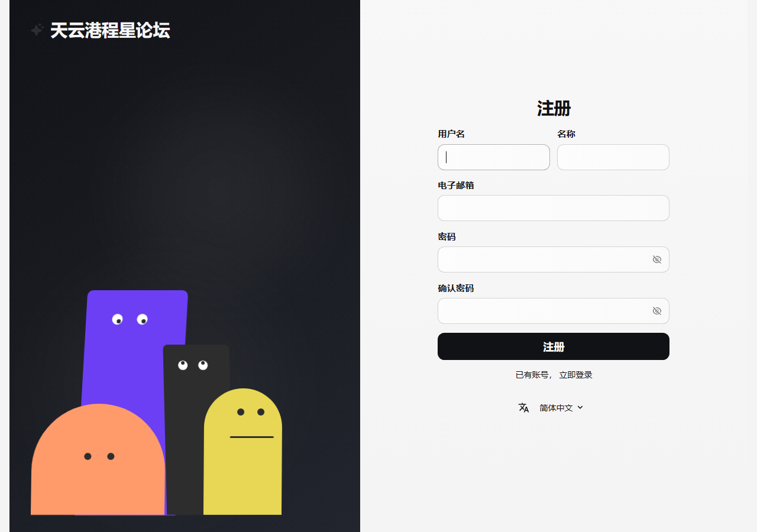Click the chevron next to 简体中文
This screenshot has height=532, width=757.
click(x=580, y=407)
